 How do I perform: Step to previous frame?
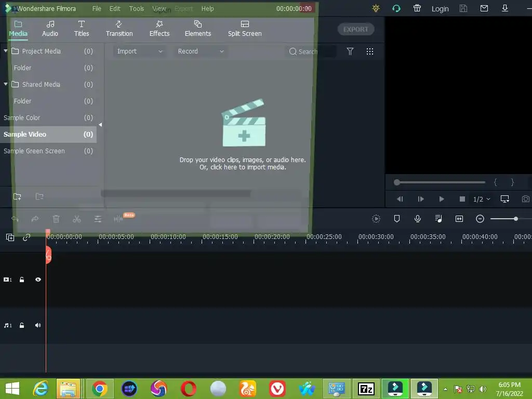400,199
